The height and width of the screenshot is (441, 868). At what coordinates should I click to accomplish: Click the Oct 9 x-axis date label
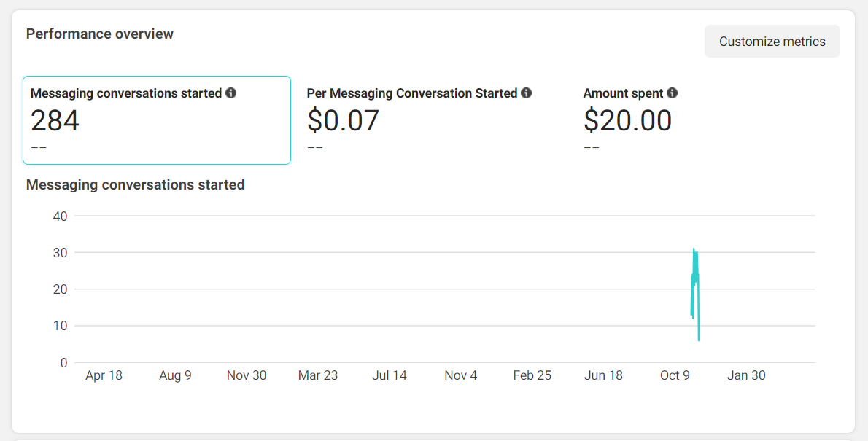click(x=675, y=375)
